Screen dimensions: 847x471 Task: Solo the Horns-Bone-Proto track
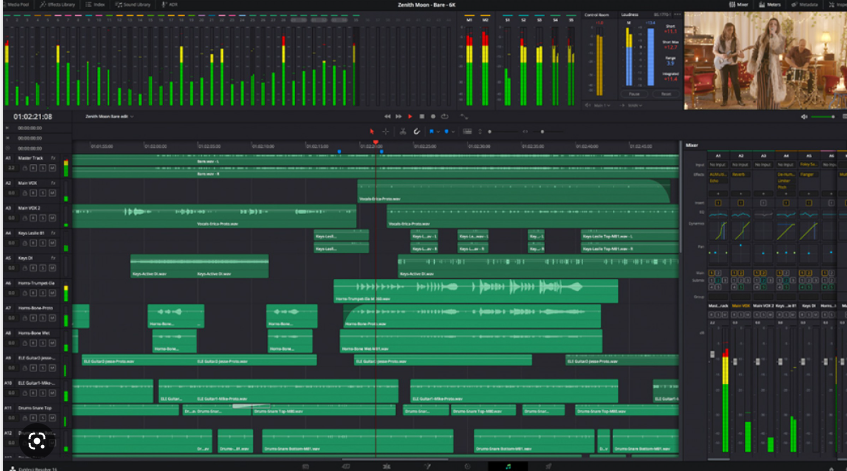coord(43,318)
